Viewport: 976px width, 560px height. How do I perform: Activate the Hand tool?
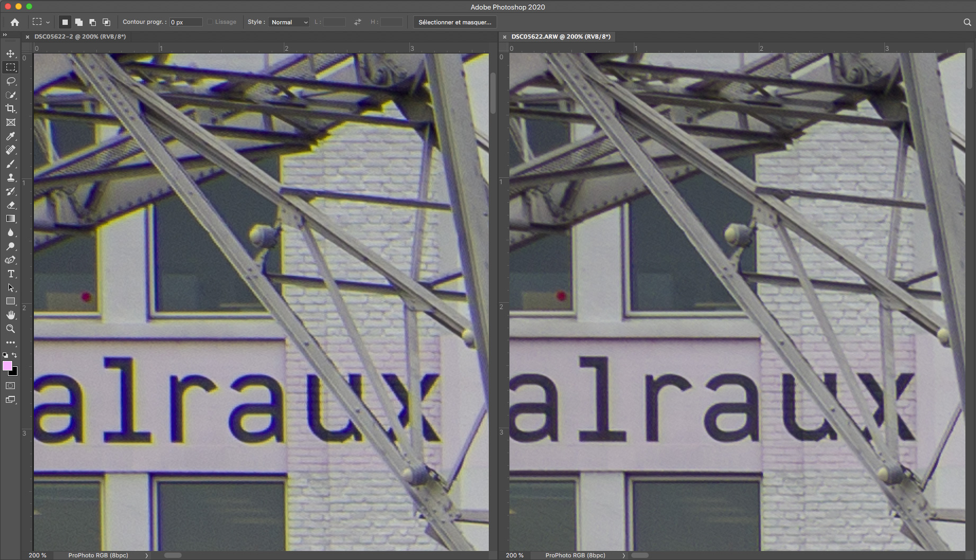pyautogui.click(x=11, y=315)
